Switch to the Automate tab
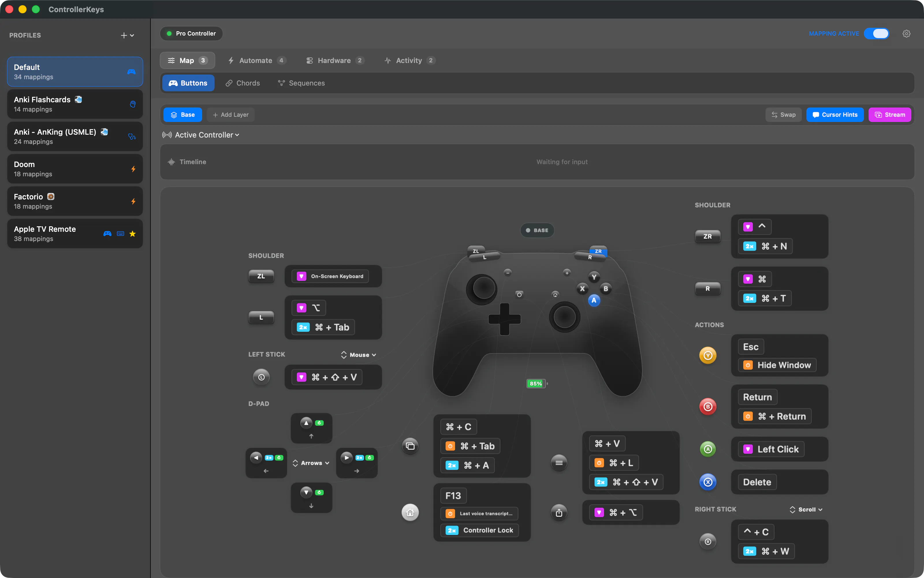The image size is (924, 578). click(x=257, y=60)
